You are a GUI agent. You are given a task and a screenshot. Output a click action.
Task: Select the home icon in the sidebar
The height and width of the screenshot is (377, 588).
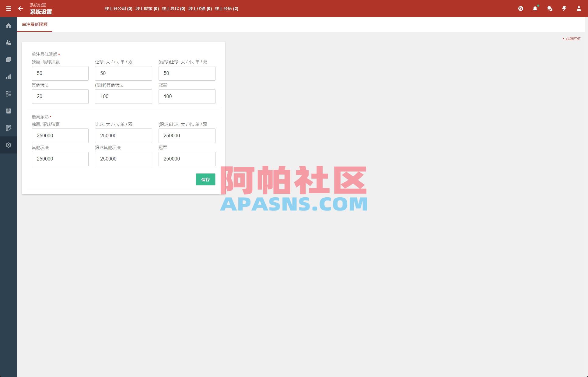(8, 26)
